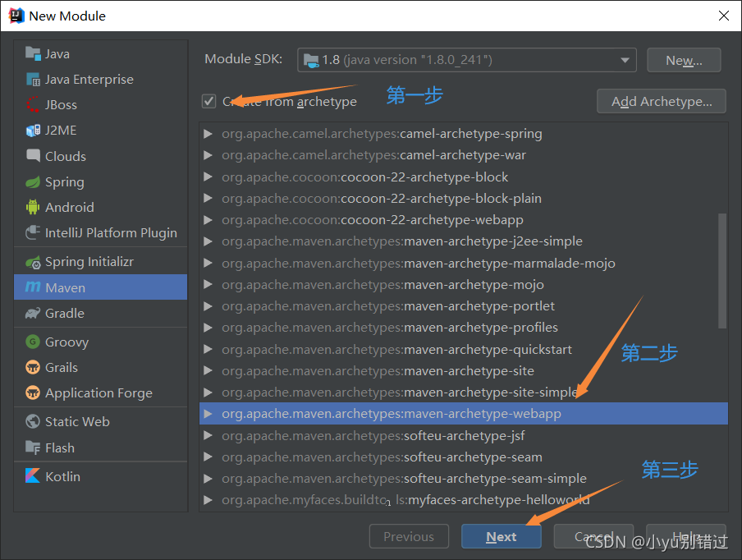Select softeu-archetype-seam-simple row
This screenshot has width=742, height=560.
(x=463, y=479)
